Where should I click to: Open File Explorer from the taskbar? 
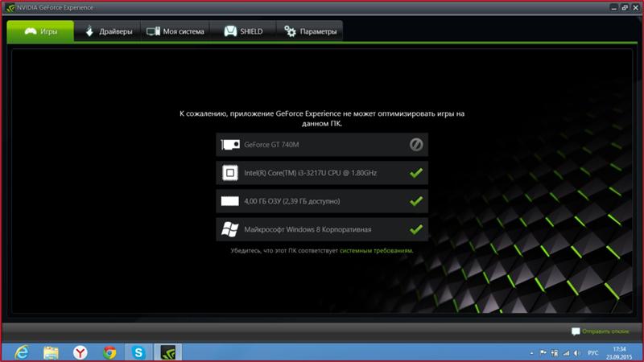(51, 352)
